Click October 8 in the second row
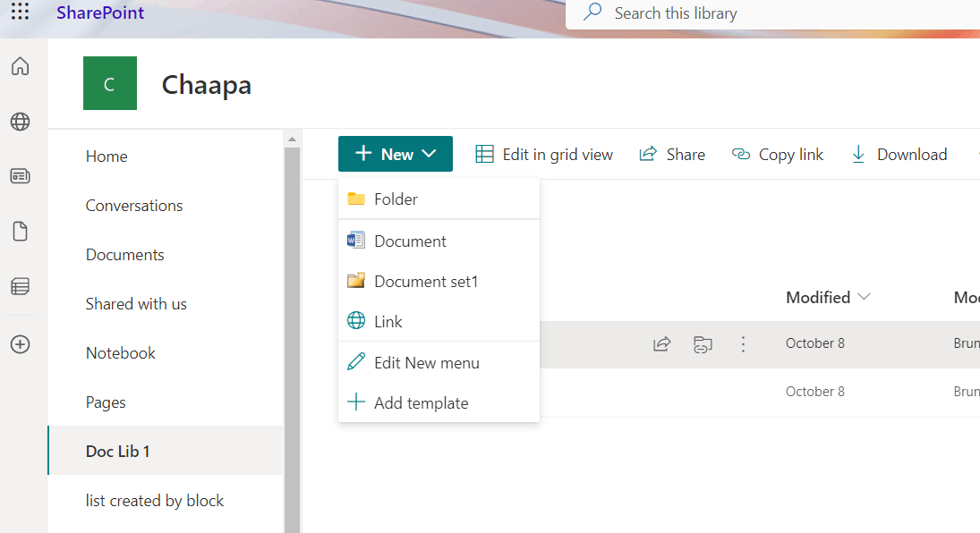980x533 pixels. tap(815, 391)
